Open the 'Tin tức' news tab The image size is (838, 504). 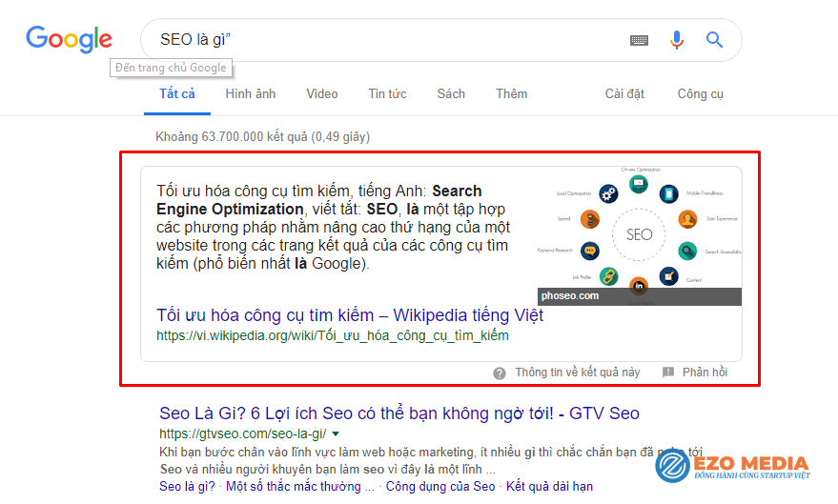[x=387, y=94]
